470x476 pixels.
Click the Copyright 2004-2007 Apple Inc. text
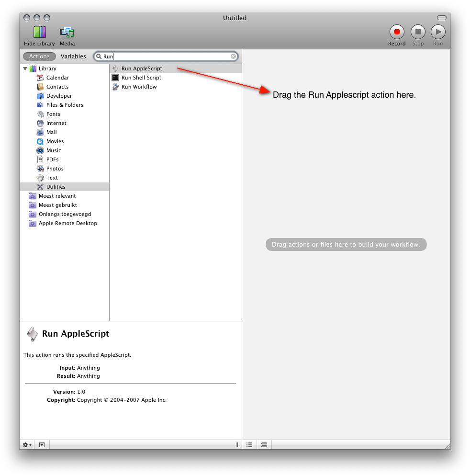[122, 400]
